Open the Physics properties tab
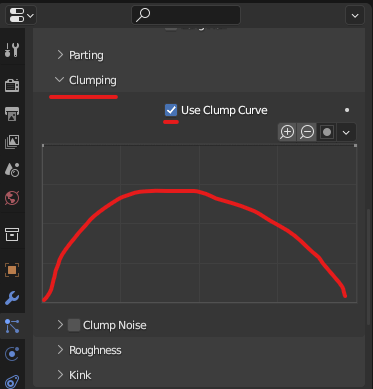Screen dimensions: 373x389 [12, 354]
